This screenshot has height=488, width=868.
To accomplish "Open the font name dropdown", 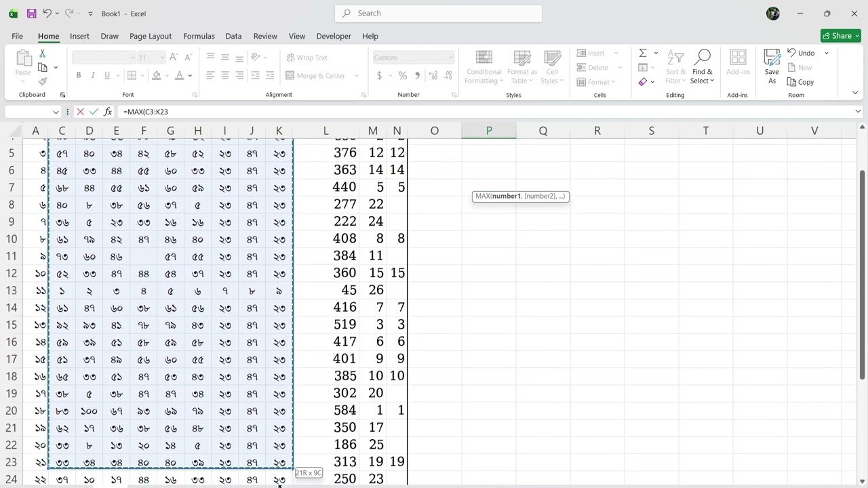I will pos(132,58).
